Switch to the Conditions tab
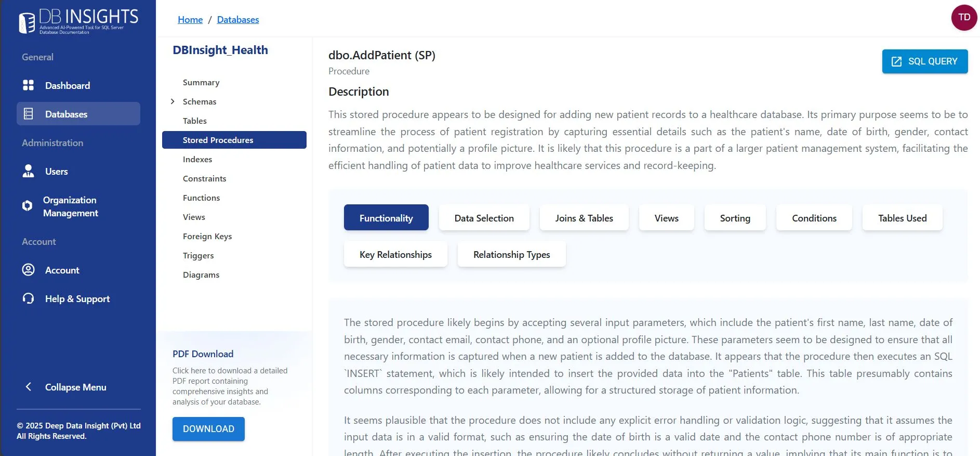Screen dimensions: 980x456 pyautogui.click(x=814, y=217)
